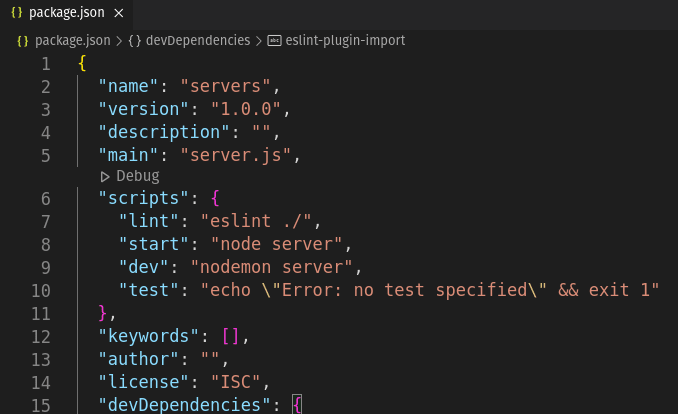
Task: Click the "lint" script key
Action: coord(148,221)
